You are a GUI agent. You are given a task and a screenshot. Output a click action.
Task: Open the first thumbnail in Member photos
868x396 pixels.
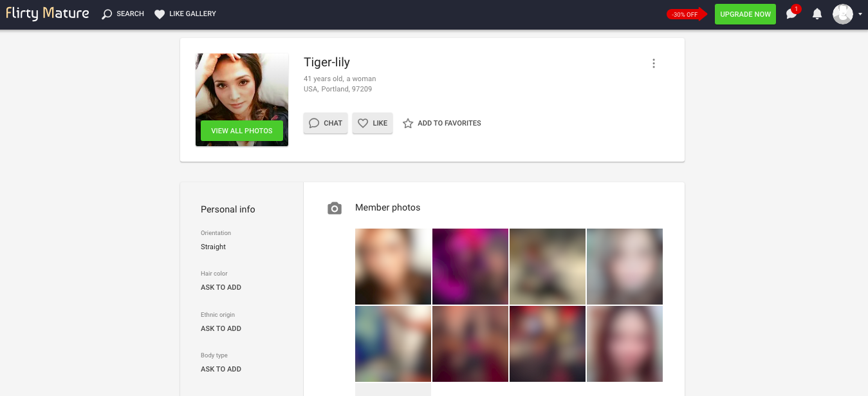(x=393, y=267)
